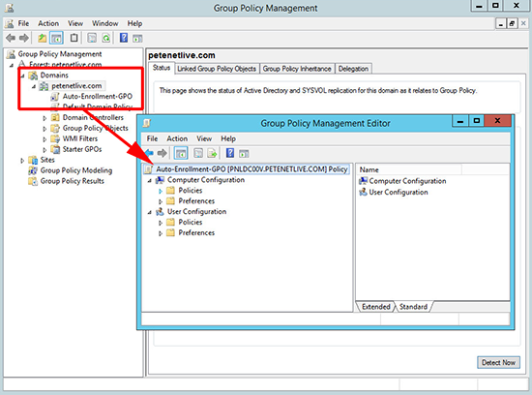Click Properties icon in Policy Editor toolbar
The image size is (532, 395).
(x=198, y=154)
